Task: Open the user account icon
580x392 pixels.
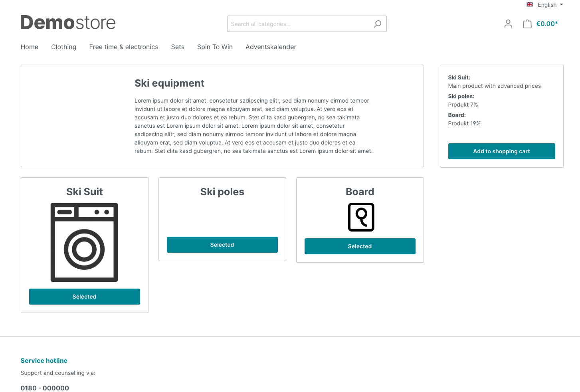Action: (508, 24)
